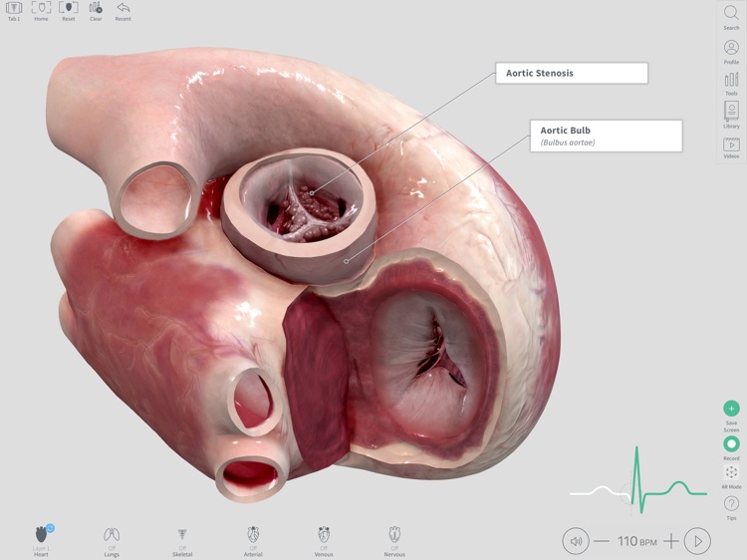Open the Profile panel
Image resolution: width=747 pixels, height=560 pixels.
point(731,48)
